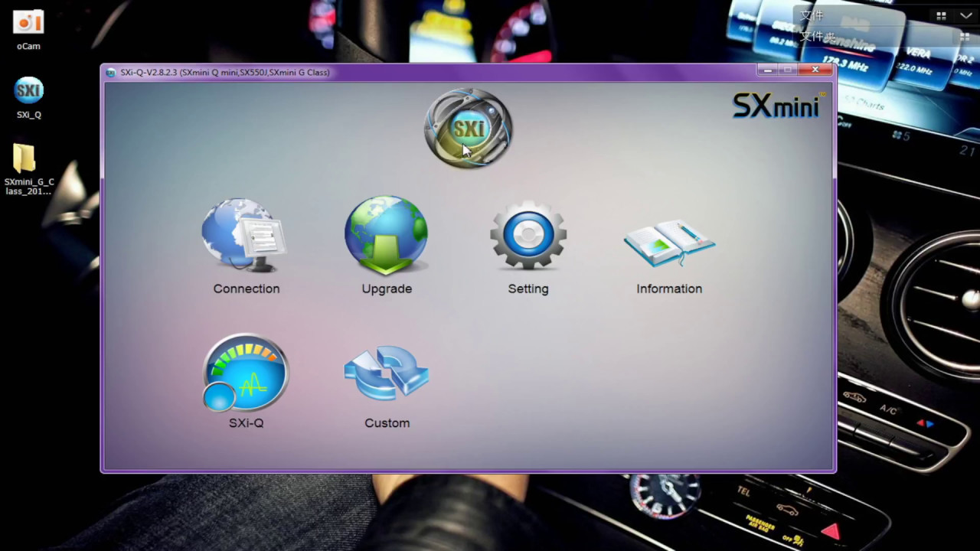This screenshot has width=980, height=551.
Task: Select the SXmini_G_Class folder on desktop
Action: point(29,169)
